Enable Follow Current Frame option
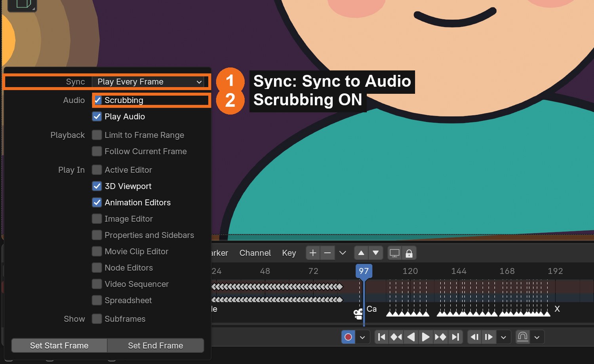The width and height of the screenshot is (594, 364). (x=97, y=152)
